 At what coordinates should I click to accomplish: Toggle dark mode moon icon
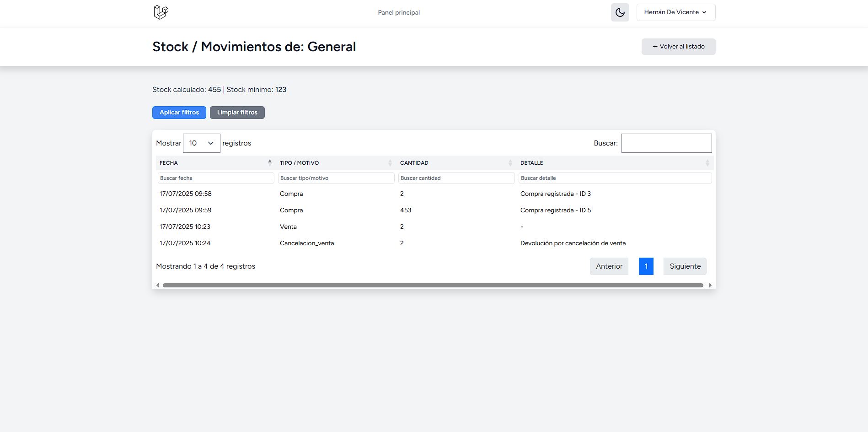pyautogui.click(x=620, y=12)
